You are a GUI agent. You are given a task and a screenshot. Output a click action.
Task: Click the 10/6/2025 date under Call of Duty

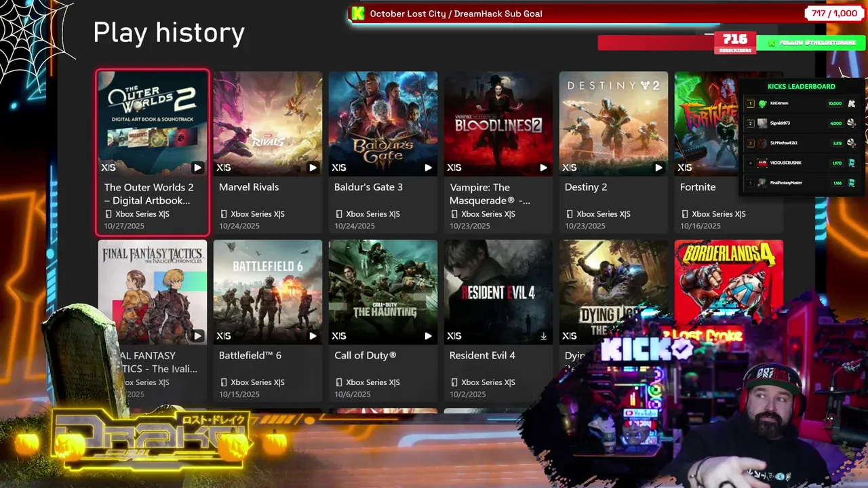click(352, 394)
